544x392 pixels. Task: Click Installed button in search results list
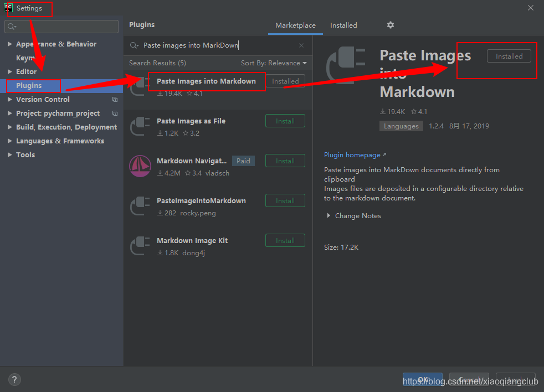click(x=285, y=81)
